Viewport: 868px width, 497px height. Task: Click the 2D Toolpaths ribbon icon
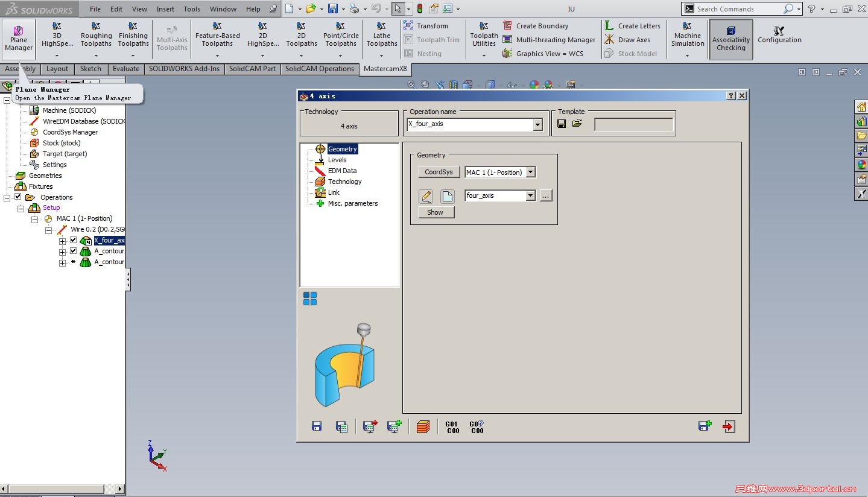coord(302,26)
